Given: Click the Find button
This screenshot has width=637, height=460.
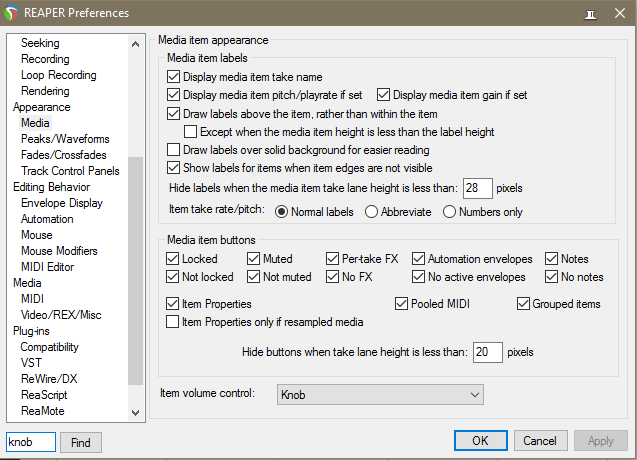Looking at the screenshot, I should (x=81, y=443).
